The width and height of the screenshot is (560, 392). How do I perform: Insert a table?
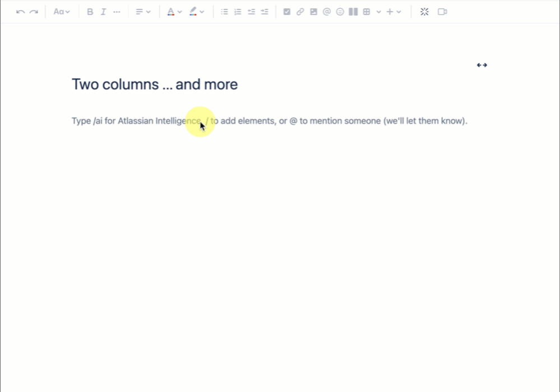click(366, 11)
